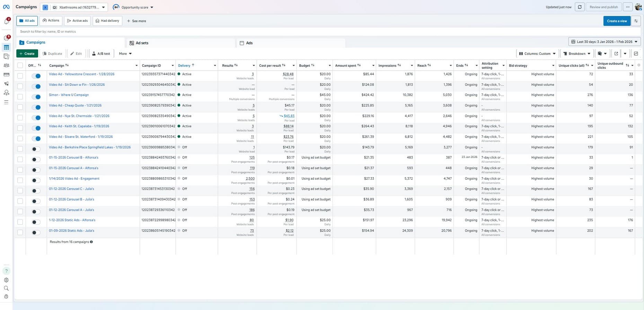Open the charts panel icon
The width and height of the screenshot is (644, 310).
pos(636,54)
